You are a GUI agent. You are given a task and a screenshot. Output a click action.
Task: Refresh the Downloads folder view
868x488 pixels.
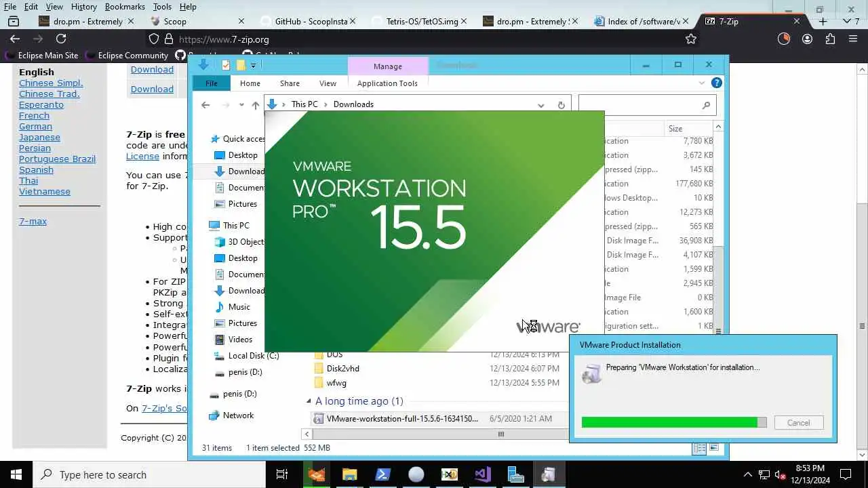click(561, 105)
